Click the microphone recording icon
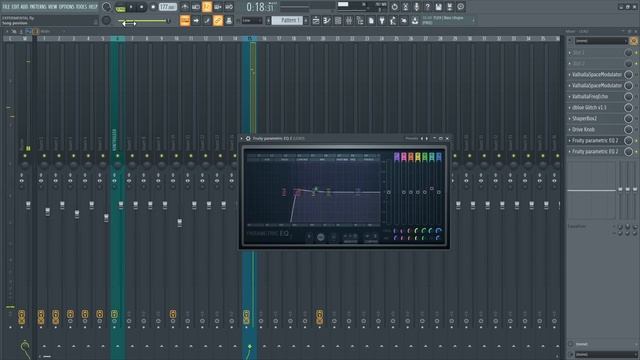Viewport: 640px width, 360px height. (x=416, y=7)
